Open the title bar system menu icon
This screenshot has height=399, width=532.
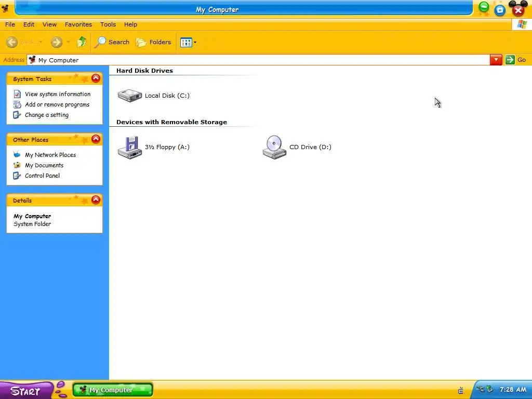5,8
